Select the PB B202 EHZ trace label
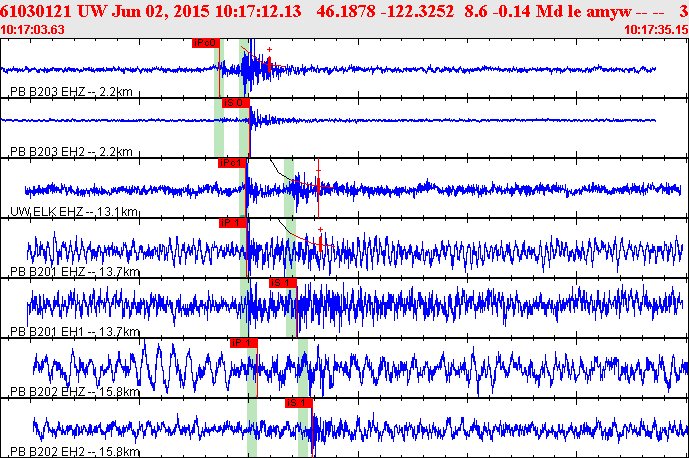Image resolution: width=689 pixels, height=458 pixels. [73, 392]
